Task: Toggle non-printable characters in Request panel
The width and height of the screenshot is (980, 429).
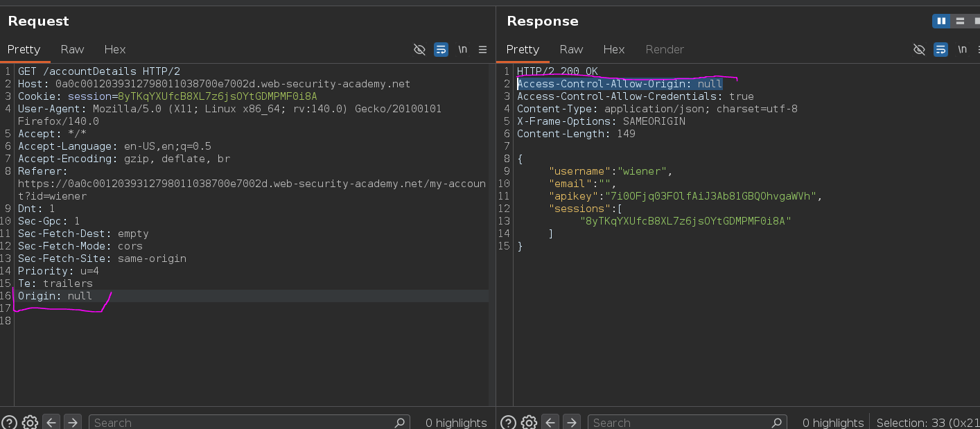Action: [419, 49]
